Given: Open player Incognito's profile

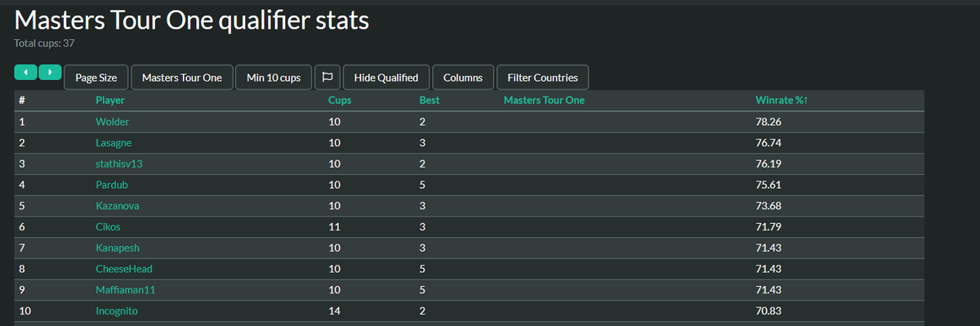Looking at the screenshot, I should 117,310.
